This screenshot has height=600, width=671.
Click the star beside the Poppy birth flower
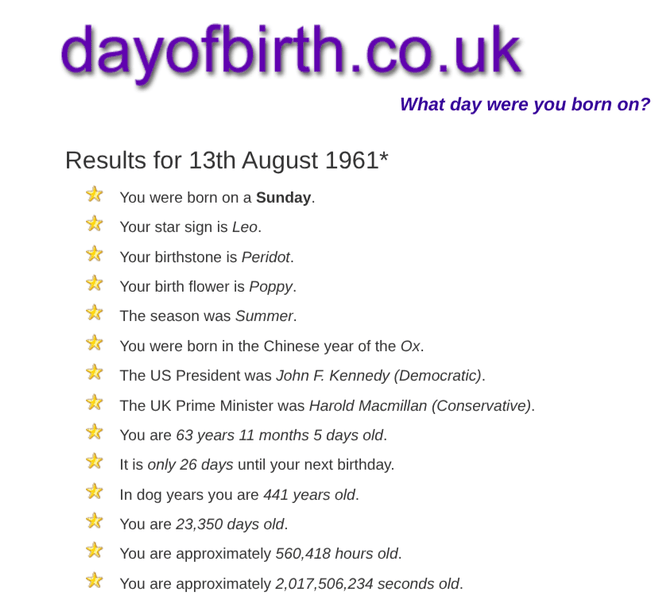click(94, 283)
